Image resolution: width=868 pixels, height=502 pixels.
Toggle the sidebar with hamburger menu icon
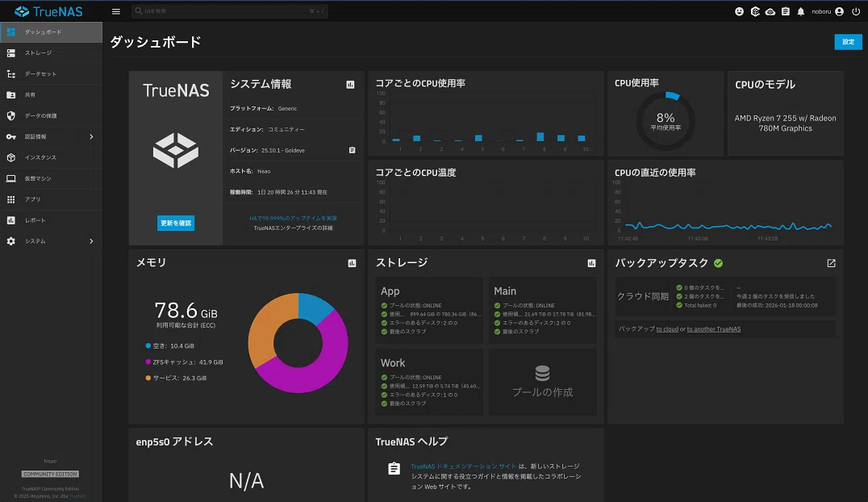pos(115,11)
